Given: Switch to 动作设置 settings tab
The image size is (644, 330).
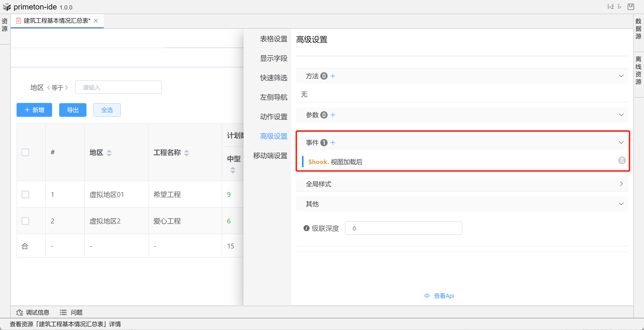Looking at the screenshot, I should (x=274, y=117).
